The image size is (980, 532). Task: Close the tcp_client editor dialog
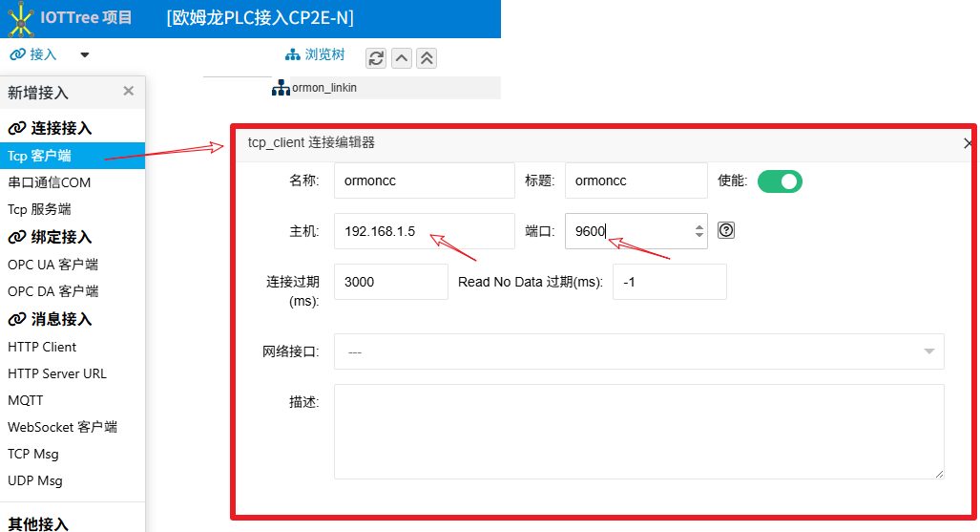[968, 143]
